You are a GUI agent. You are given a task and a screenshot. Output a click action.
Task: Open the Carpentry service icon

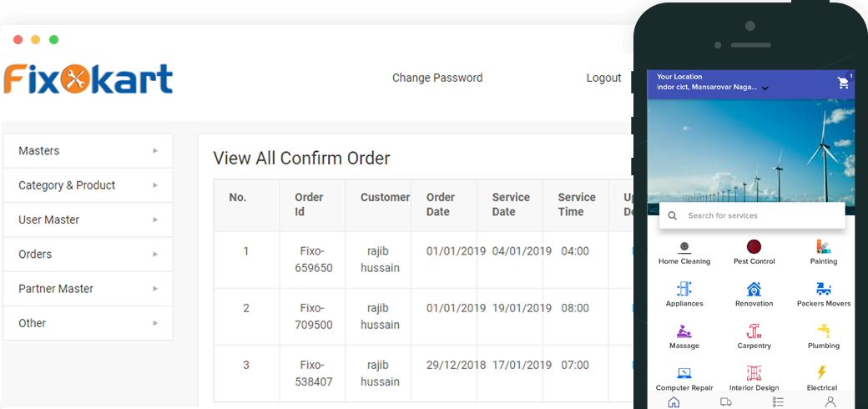pyautogui.click(x=754, y=331)
